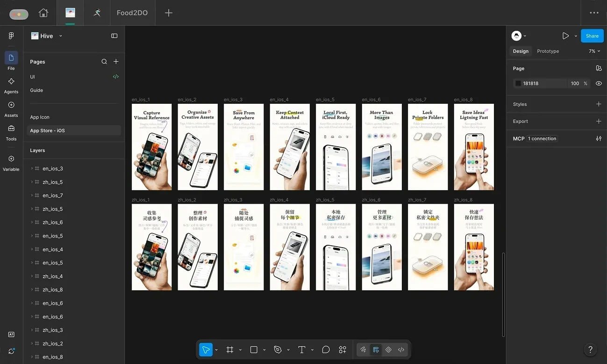
Task: Present the file with the Play button
Action: point(565,36)
